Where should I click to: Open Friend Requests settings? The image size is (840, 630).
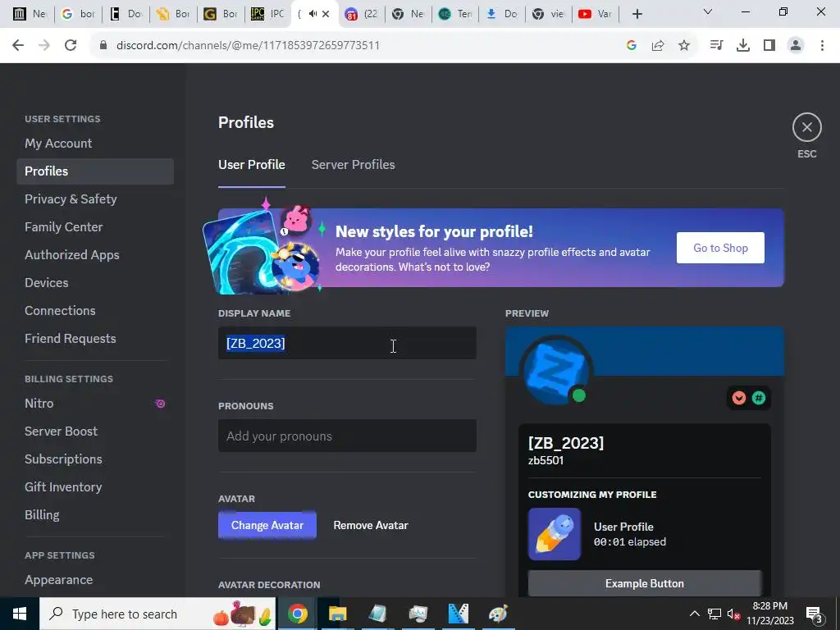click(95, 338)
